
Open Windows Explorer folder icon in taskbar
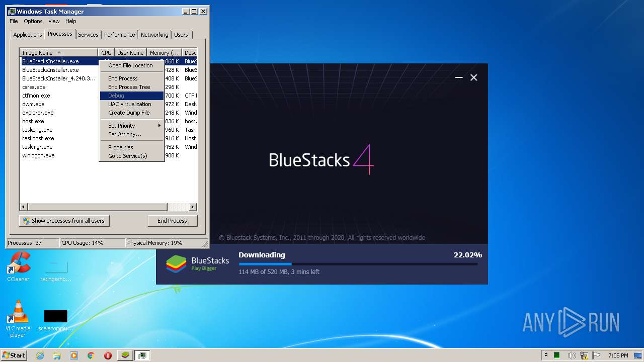click(57, 355)
